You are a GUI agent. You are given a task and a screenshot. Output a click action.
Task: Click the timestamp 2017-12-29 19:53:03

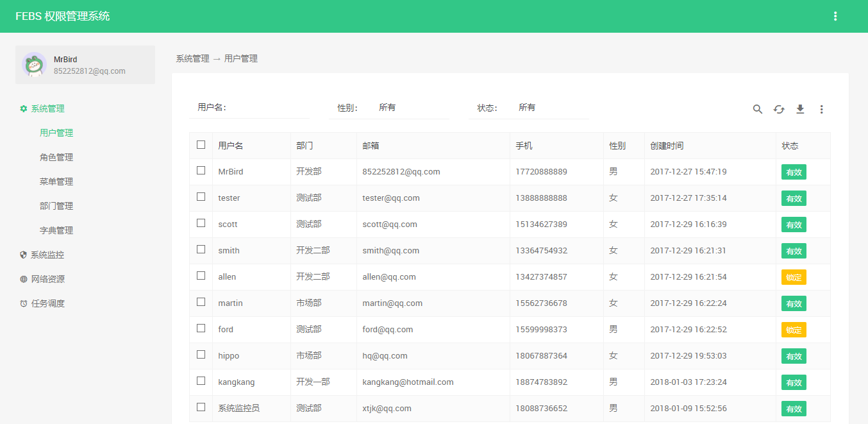coord(689,355)
